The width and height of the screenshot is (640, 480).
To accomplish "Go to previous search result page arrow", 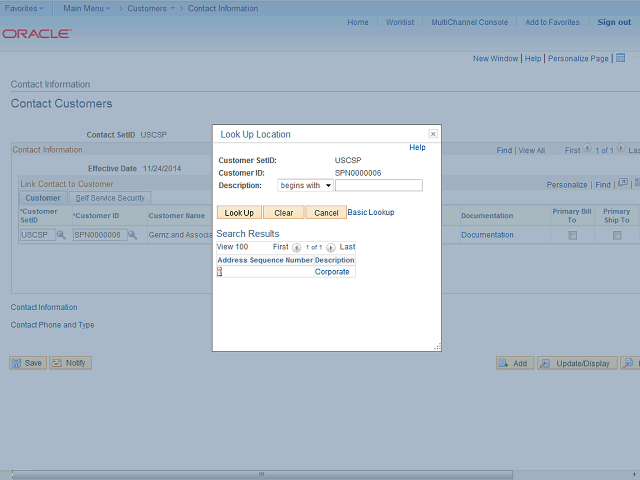I will [297, 247].
